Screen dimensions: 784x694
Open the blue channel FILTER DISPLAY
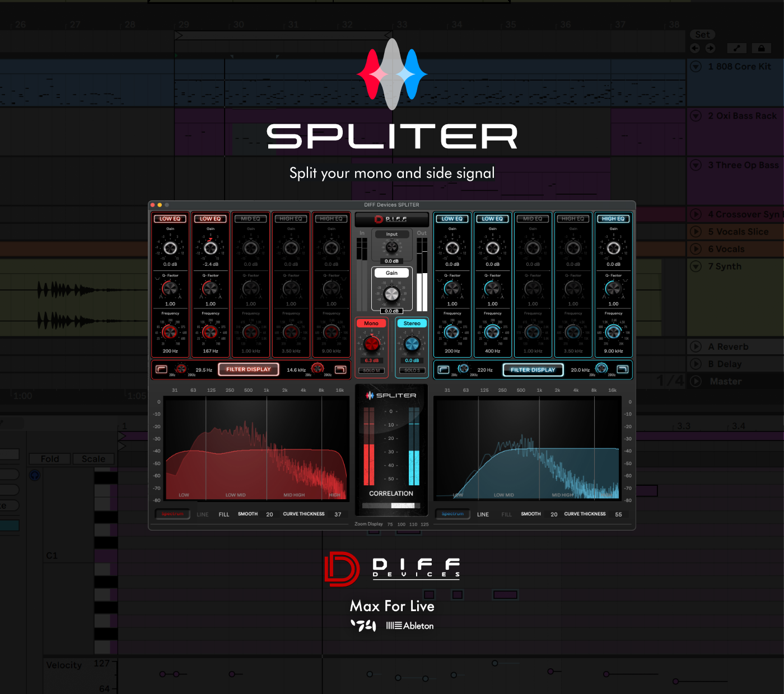coord(533,369)
